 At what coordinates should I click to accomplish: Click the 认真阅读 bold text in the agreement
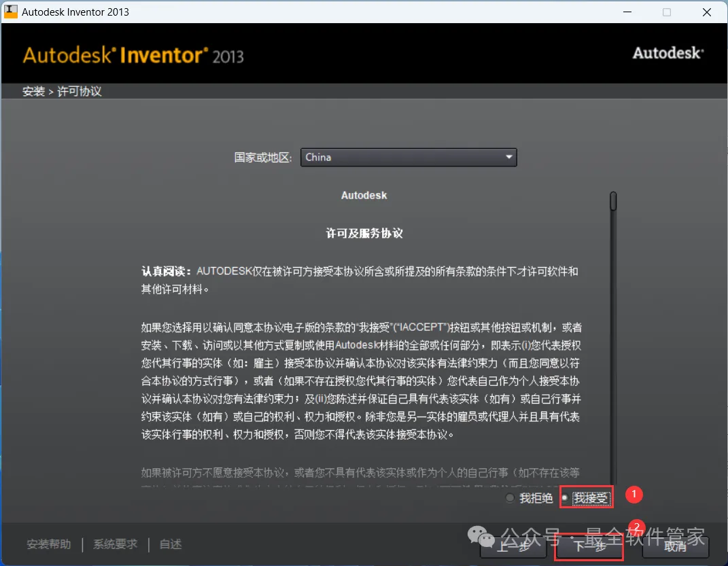[x=166, y=271]
